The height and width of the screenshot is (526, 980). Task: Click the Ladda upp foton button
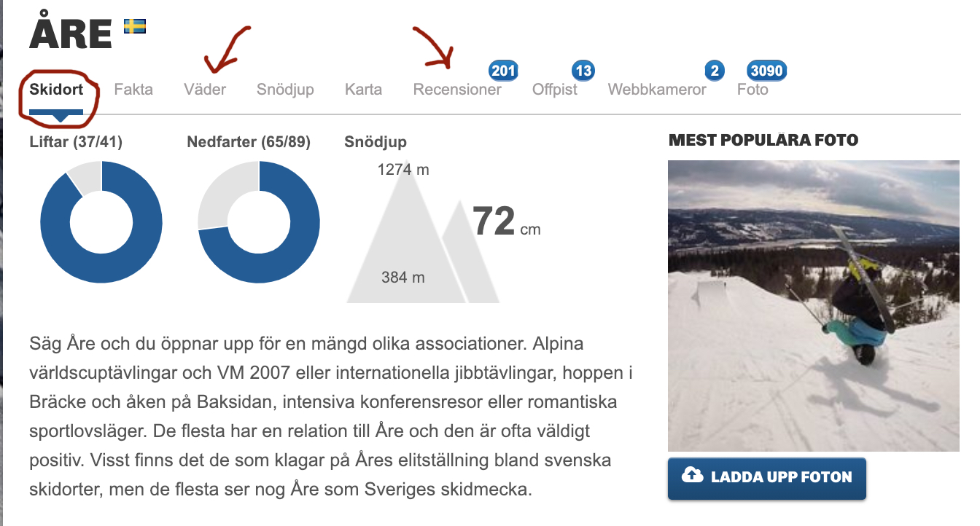766,477
